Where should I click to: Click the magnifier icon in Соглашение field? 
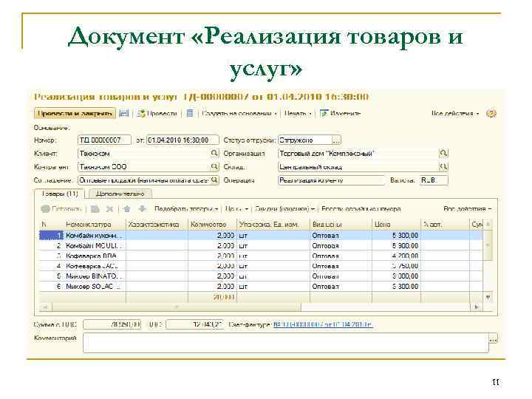214,180
